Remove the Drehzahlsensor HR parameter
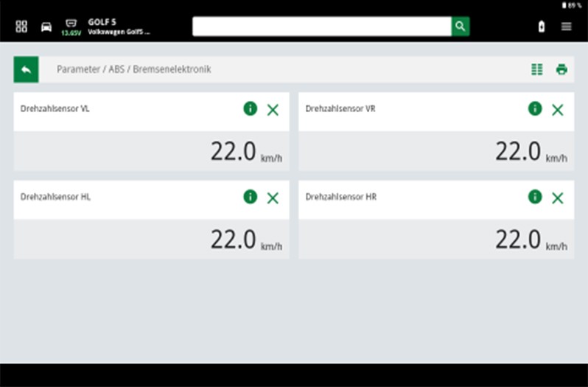 557,198
